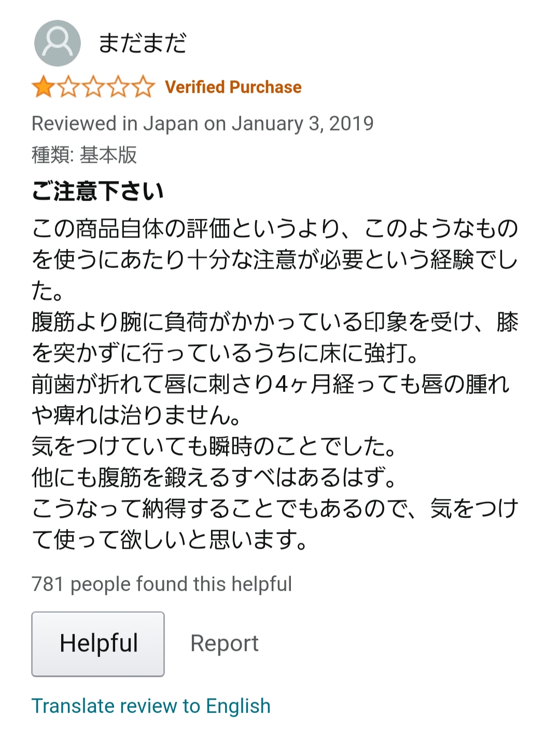
Task: Open the reviewer's gray profile avatar
Action: pos(58,43)
